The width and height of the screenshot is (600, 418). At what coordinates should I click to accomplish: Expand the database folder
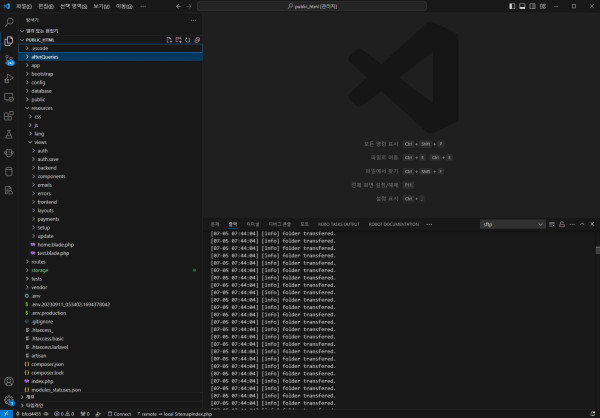pyautogui.click(x=111, y=91)
